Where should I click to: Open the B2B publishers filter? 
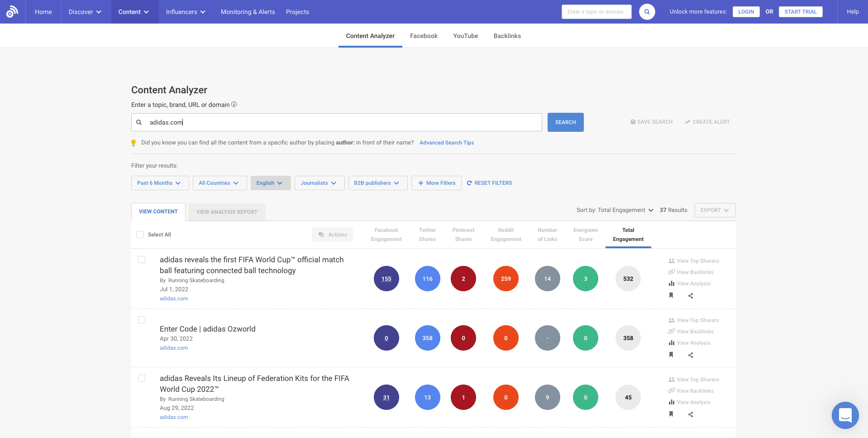[378, 183]
